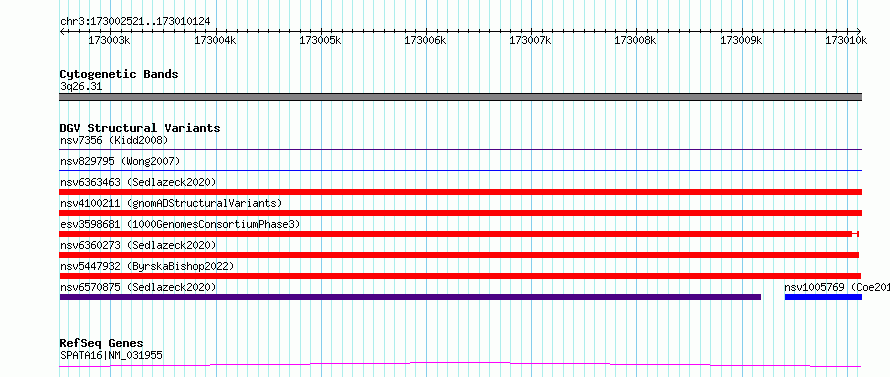
Task: Click the 173003k ruler tick label
Action: (x=110, y=40)
